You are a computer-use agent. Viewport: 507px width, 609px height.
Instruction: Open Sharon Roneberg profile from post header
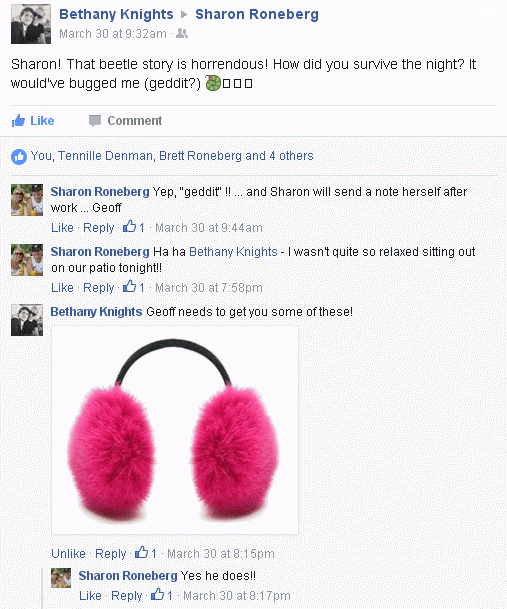(x=257, y=14)
